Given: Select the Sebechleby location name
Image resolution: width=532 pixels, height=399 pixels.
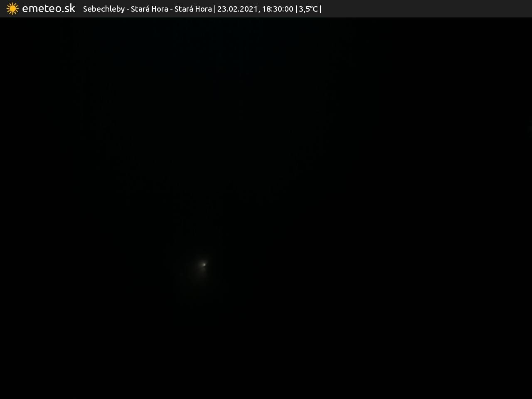Looking at the screenshot, I should [x=103, y=9].
